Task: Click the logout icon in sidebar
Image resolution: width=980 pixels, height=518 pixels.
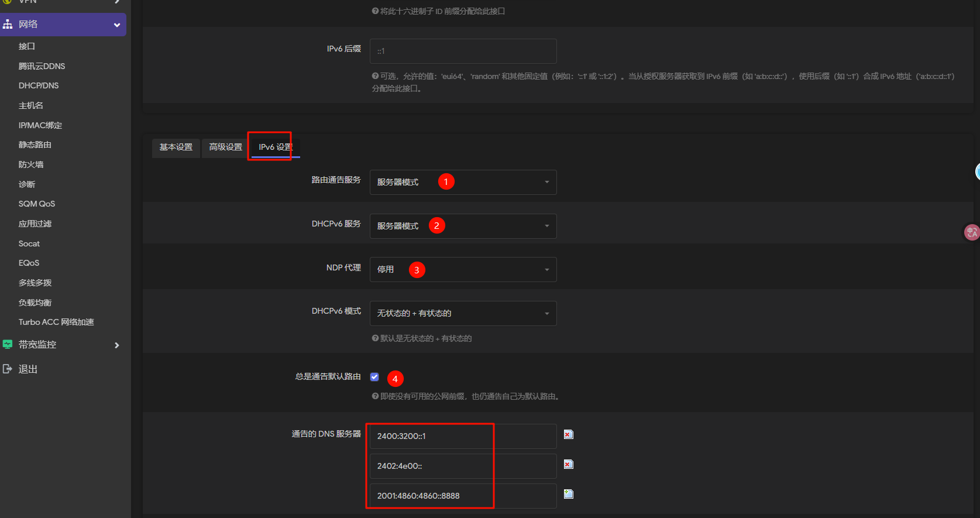Action: pyautogui.click(x=8, y=369)
